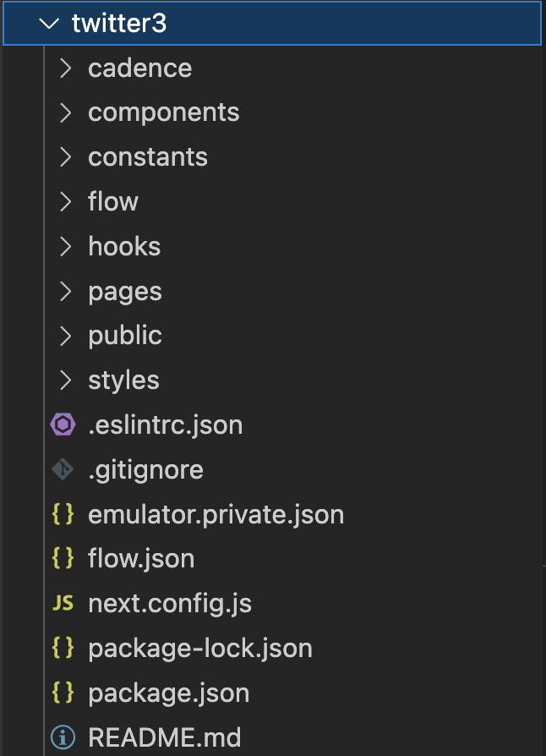The height and width of the screenshot is (756, 546).
Task: Expand the constants folder arrow
Action: 66,157
